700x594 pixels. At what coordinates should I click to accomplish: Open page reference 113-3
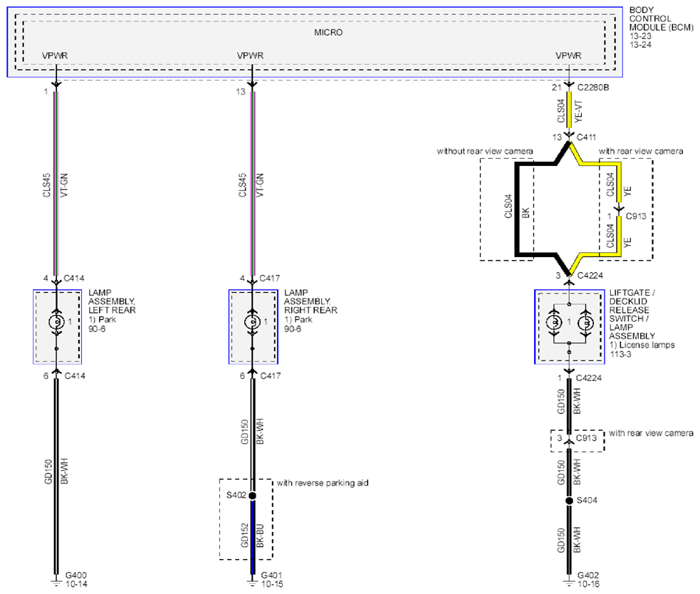tap(620, 354)
